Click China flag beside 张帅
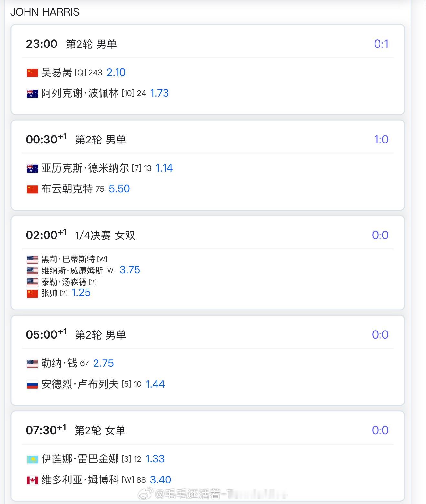Screen dimensions: 426x504 (x=32, y=293)
